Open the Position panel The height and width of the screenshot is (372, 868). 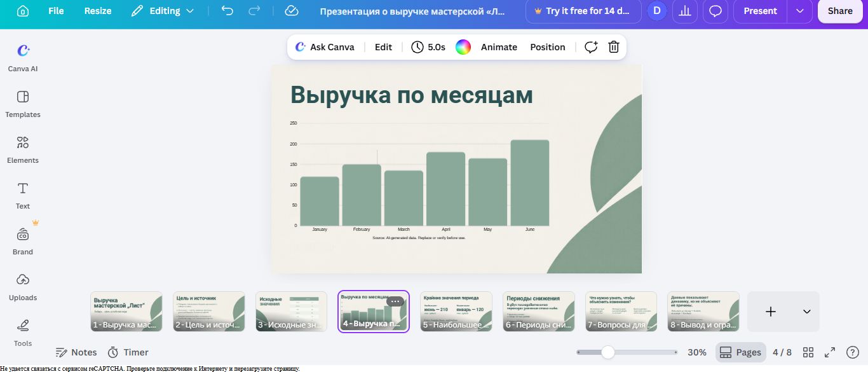click(548, 47)
